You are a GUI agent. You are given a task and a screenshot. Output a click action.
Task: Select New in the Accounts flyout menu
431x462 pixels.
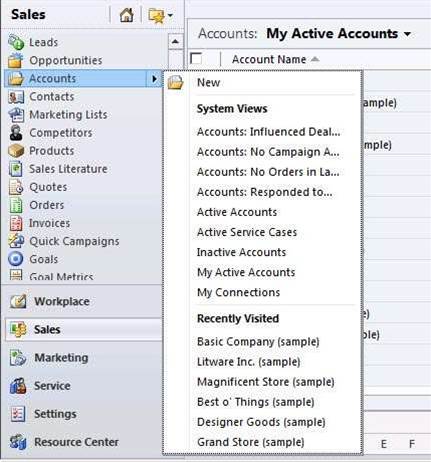[x=208, y=82]
